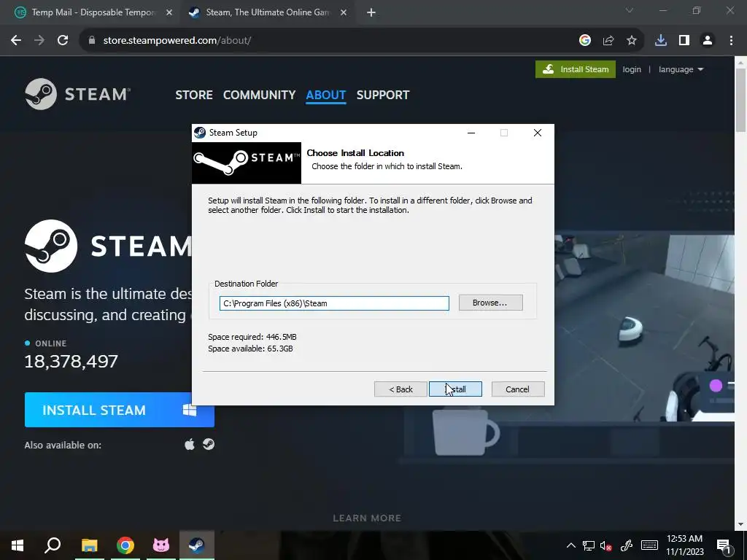Open taskbar search
The width and height of the screenshot is (747, 560).
click(x=53, y=545)
